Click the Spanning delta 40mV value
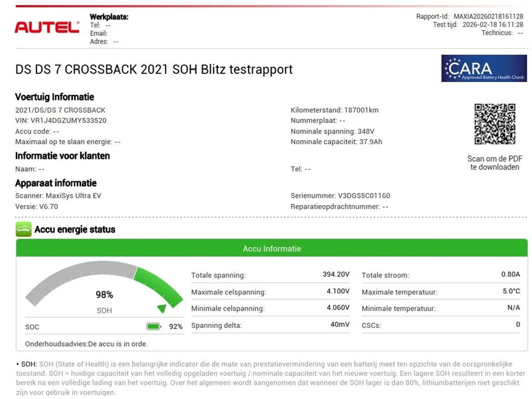This screenshot has width=532, height=399. (x=340, y=325)
